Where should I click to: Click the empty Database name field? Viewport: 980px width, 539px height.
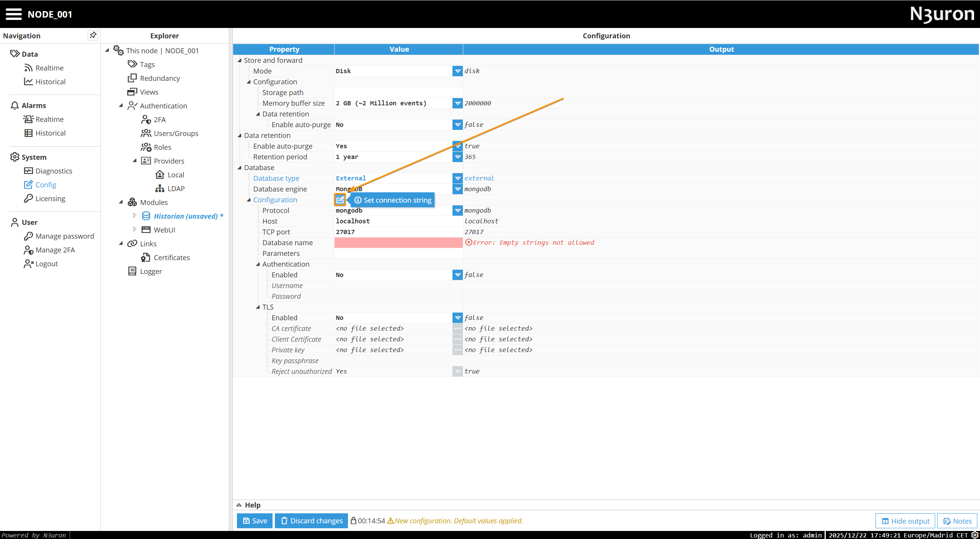coord(398,242)
